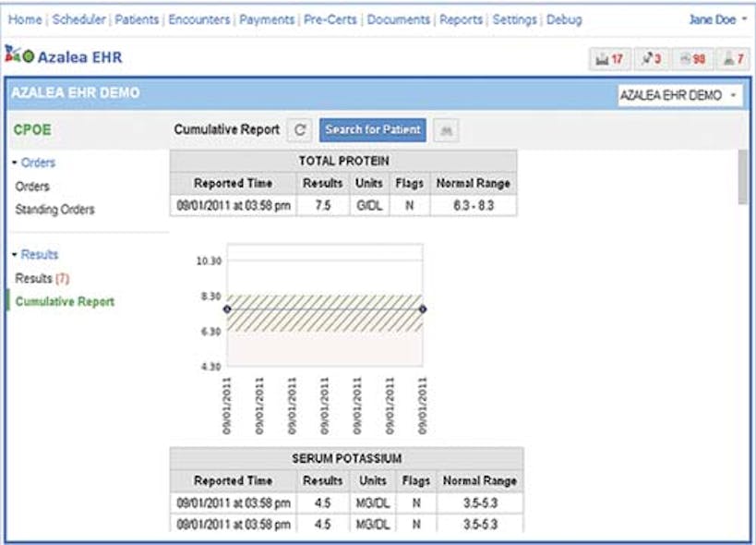Refresh the Cumulative Report
The image size is (756, 545).
(x=300, y=130)
